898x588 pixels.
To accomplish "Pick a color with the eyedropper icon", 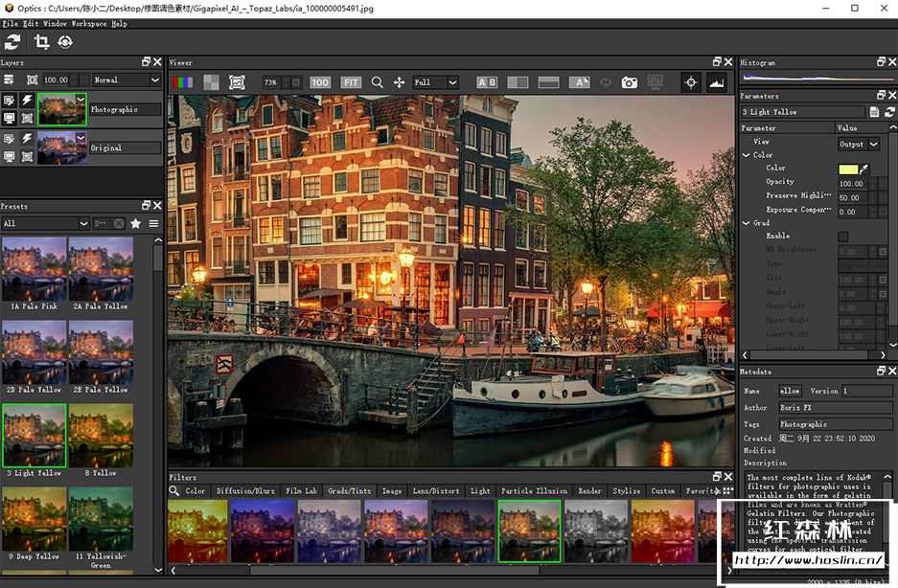I will (863, 169).
